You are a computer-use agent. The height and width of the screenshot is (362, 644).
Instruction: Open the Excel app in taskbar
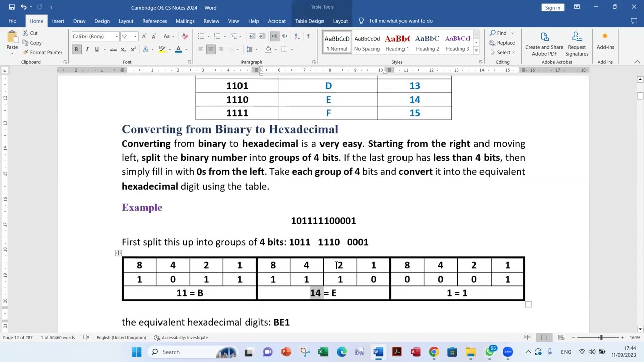coord(323,352)
